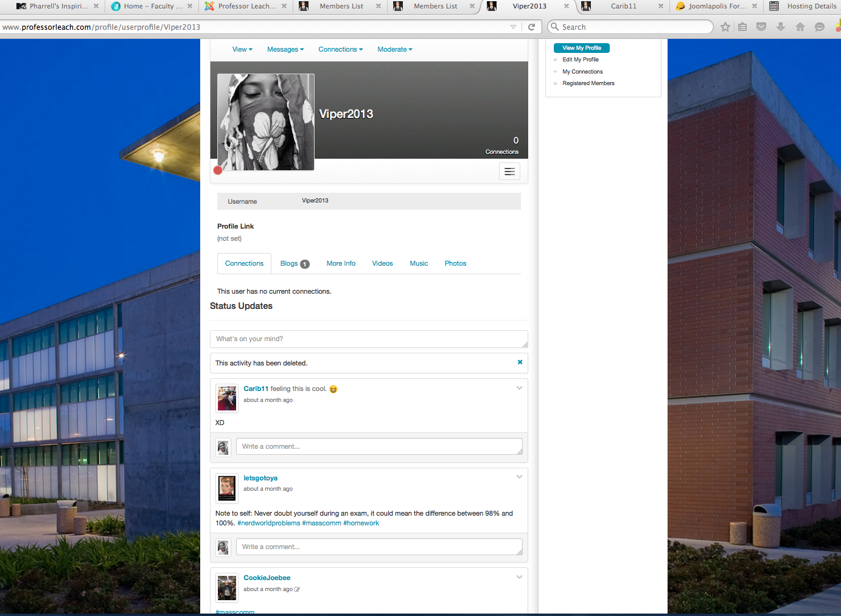The image size is (841, 616).
Task: Click the bookmark star icon
Action: (725, 27)
